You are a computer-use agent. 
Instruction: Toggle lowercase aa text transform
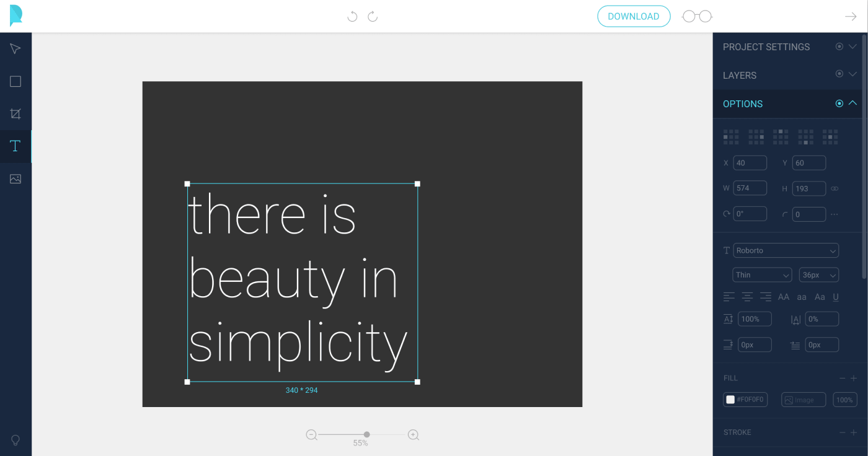(x=802, y=297)
